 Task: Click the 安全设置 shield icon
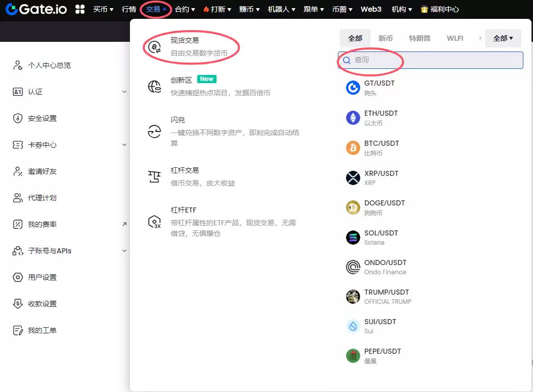pos(18,118)
